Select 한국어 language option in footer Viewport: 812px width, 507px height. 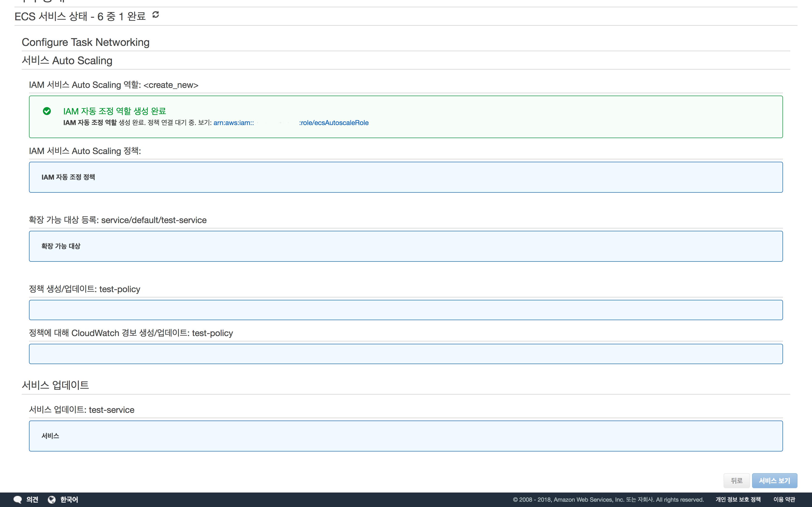(x=69, y=500)
